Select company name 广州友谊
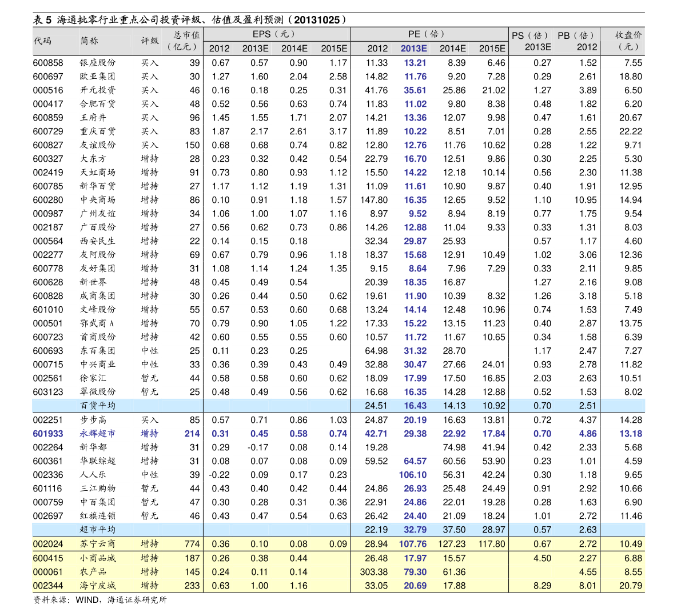681x616 pixels. pyautogui.click(x=98, y=214)
